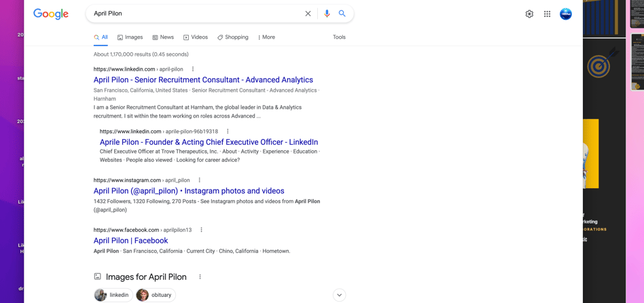This screenshot has height=303, width=644.
Task: Click Images for April Pilon heading
Action: point(146,277)
